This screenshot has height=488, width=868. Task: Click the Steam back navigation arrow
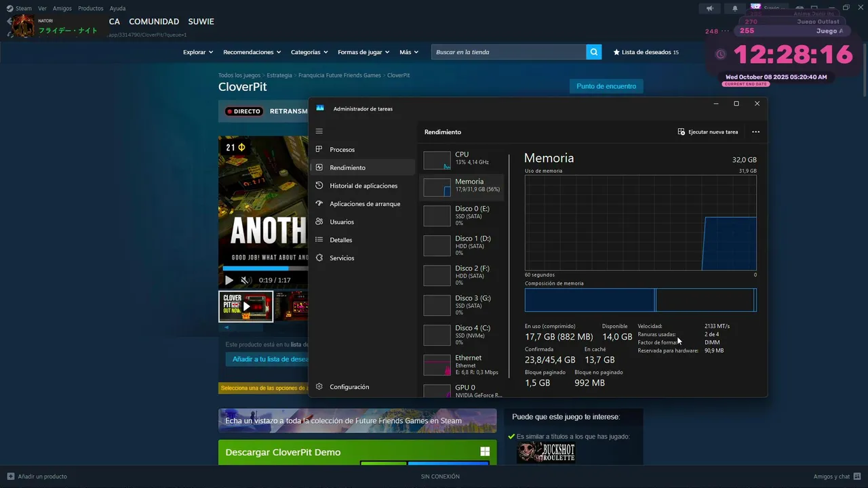[x=9, y=22]
